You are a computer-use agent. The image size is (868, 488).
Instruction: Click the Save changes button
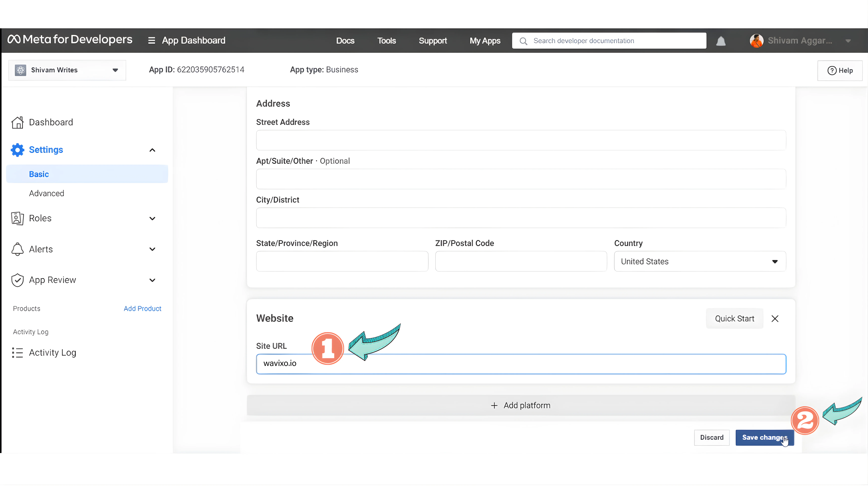[x=764, y=437]
